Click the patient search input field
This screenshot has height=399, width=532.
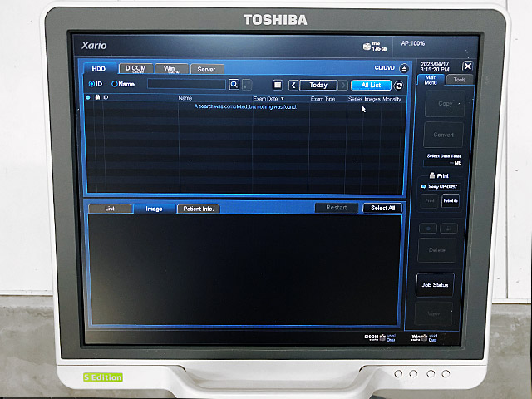pyautogui.click(x=186, y=84)
